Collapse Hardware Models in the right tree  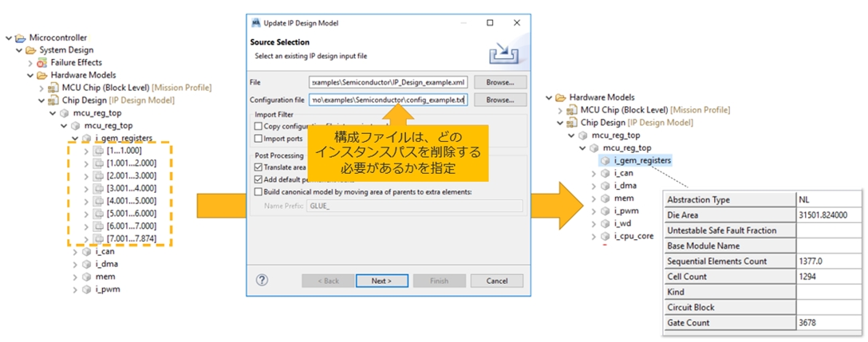click(549, 97)
